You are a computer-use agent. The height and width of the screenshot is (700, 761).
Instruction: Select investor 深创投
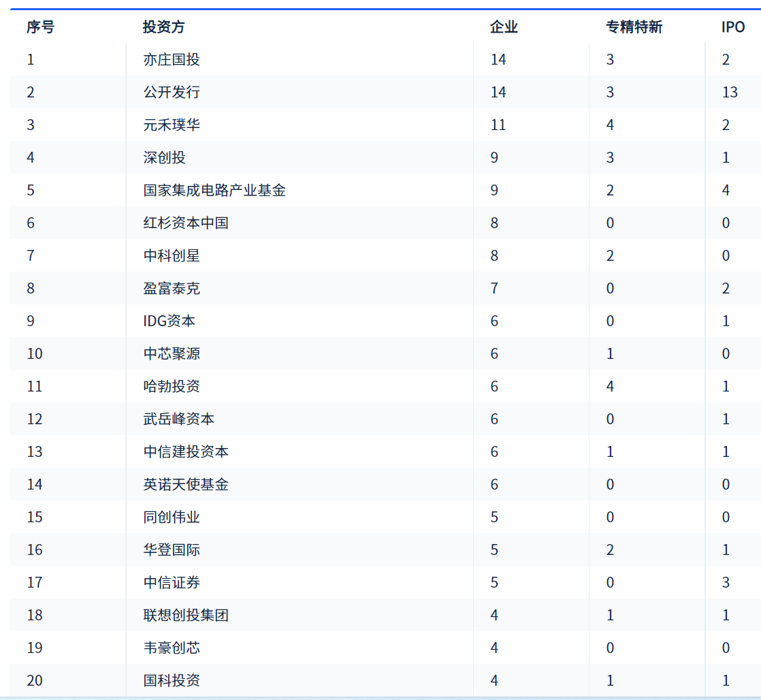(x=164, y=157)
